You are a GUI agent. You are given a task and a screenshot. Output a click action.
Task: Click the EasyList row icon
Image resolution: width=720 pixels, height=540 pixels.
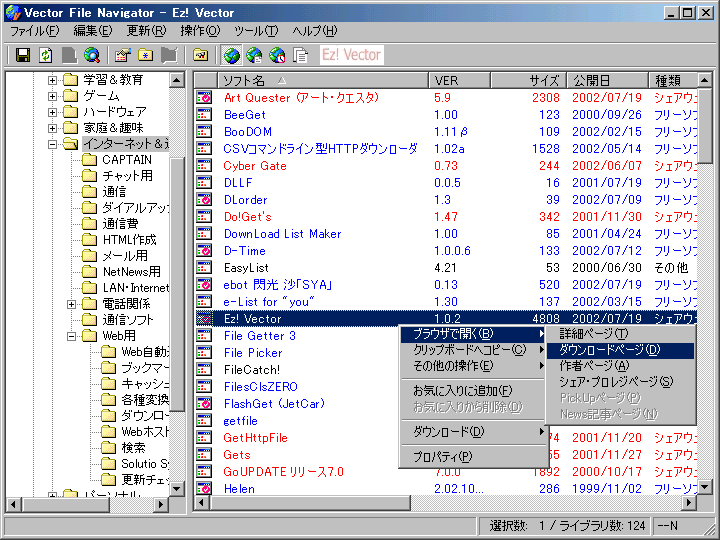[204, 268]
